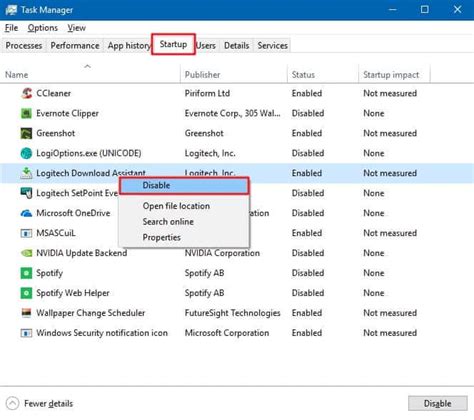Switch to the Details tab
474x420 pixels.
coord(236,46)
